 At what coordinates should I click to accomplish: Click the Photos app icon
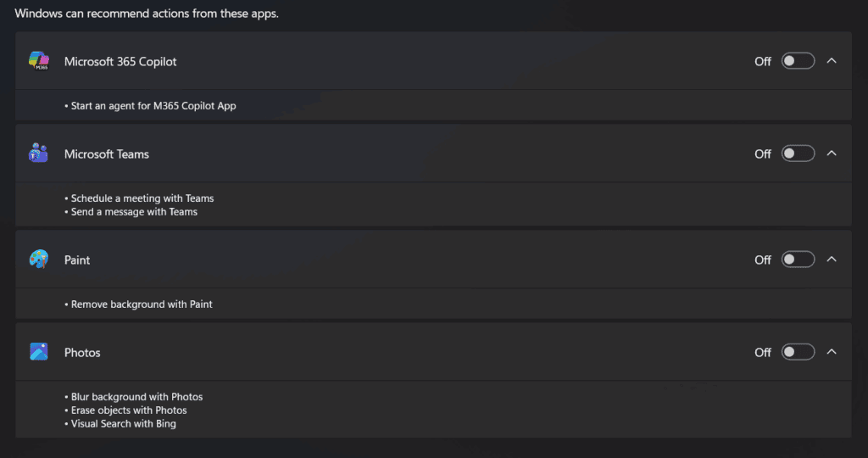pyautogui.click(x=39, y=352)
